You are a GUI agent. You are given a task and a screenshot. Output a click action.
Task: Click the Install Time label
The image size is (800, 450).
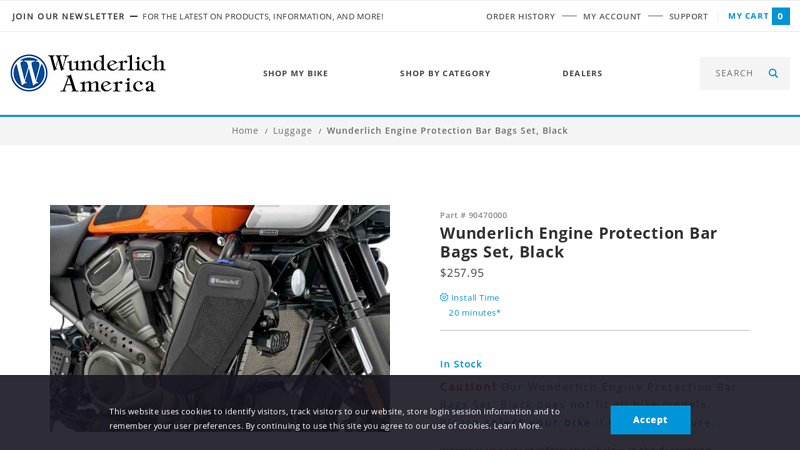point(475,297)
